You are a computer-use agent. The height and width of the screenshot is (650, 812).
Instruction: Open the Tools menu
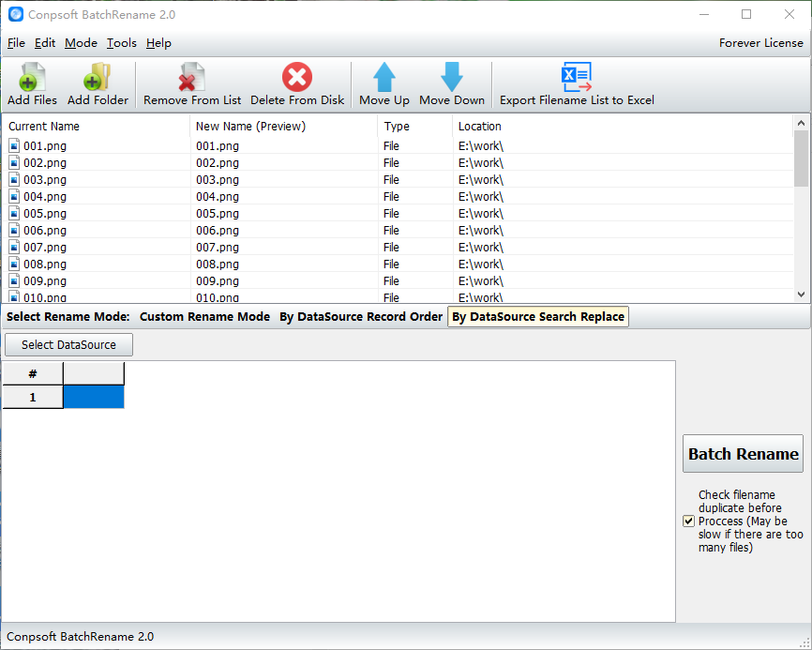[x=122, y=43]
